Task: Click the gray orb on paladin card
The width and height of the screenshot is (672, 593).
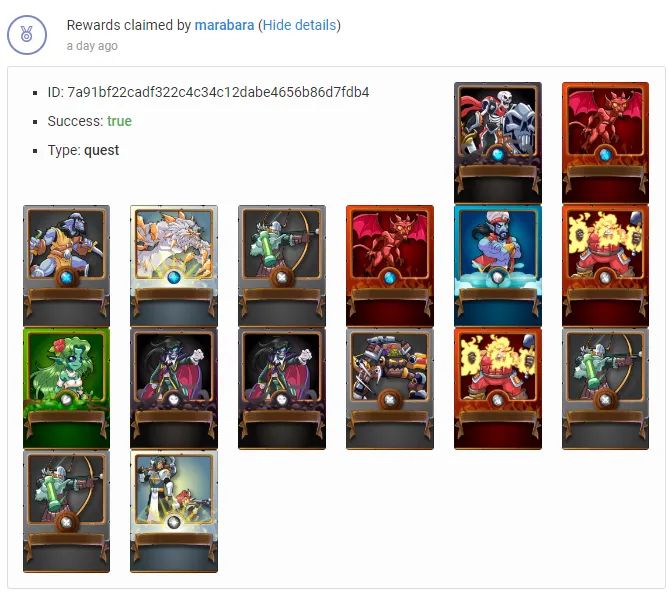Action: (x=174, y=522)
